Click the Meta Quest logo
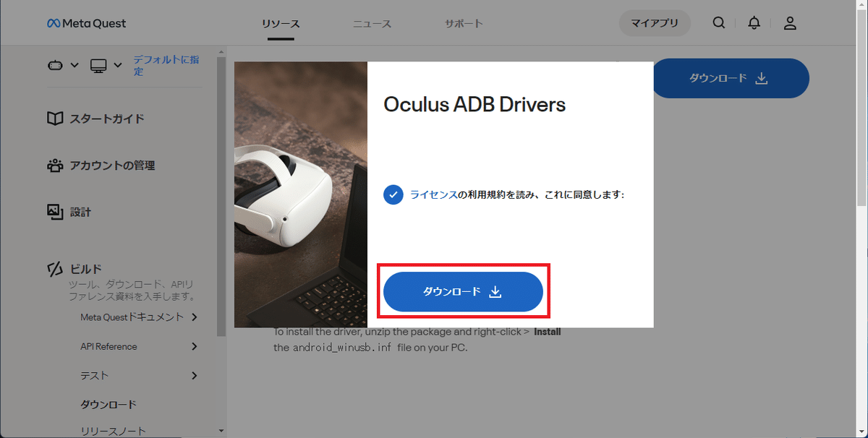Image resolution: width=868 pixels, height=438 pixels. coord(86,23)
